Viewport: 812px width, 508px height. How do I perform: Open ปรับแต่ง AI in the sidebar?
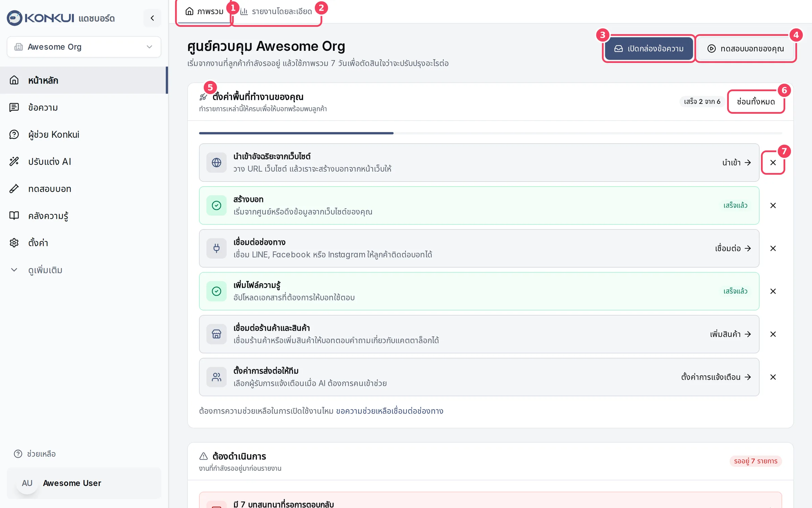[x=84, y=162]
